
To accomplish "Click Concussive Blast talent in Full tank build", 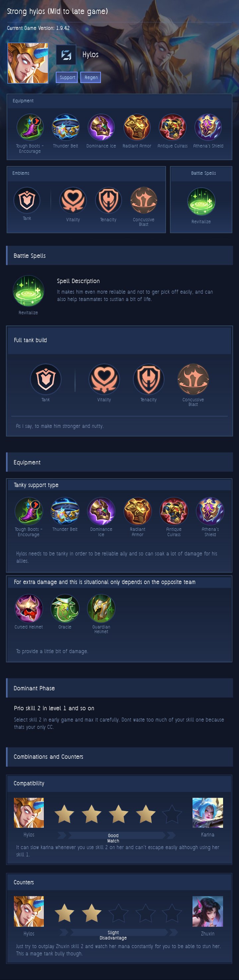I will [x=193, y=379].
